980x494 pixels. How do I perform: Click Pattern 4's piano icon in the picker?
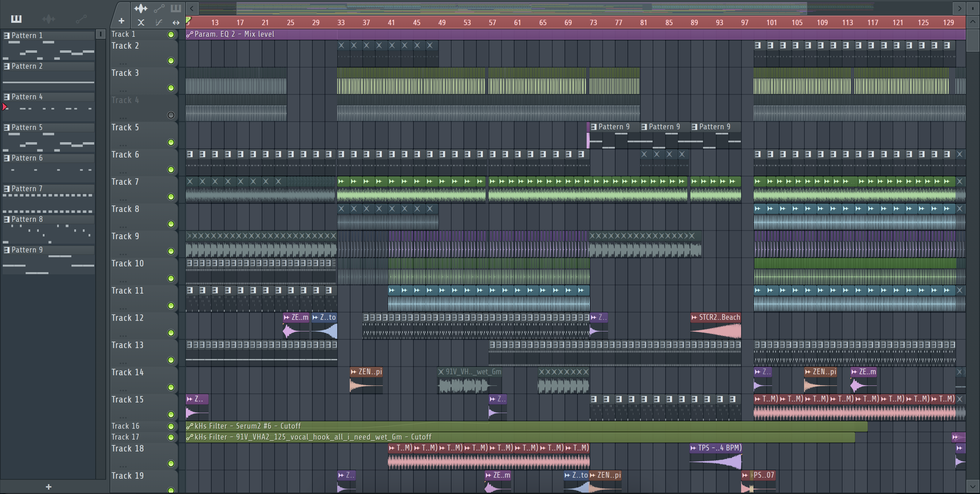click(x=6, y=97)
